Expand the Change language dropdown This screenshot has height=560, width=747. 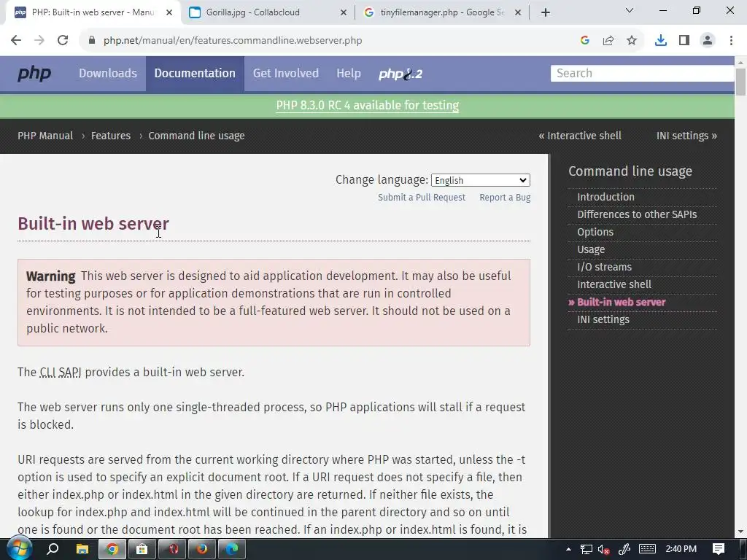(x=481, y=180)
